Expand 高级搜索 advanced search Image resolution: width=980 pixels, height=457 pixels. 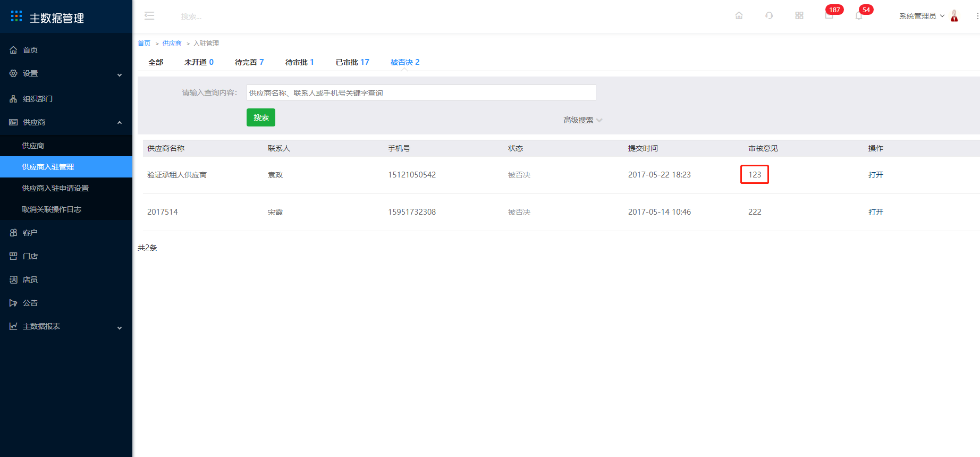point(582,120)
